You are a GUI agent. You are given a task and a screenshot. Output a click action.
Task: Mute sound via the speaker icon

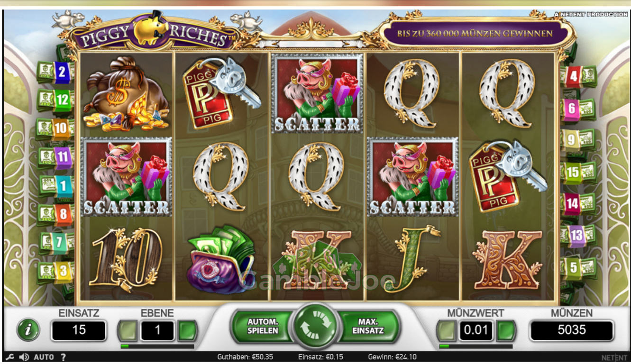(24, 357)
